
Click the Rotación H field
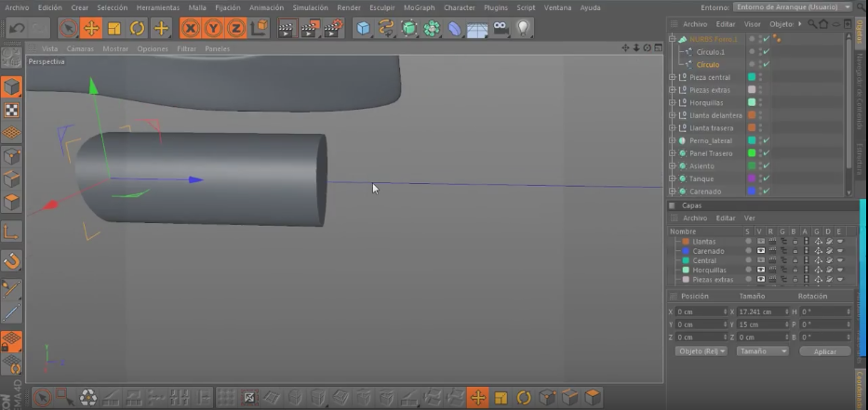[825, 312]
